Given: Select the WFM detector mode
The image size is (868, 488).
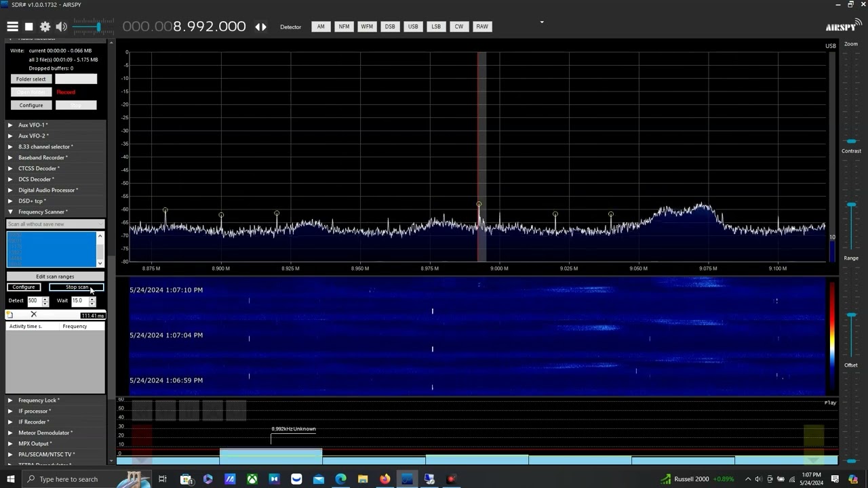Looking at the screenshot, I should tap(367, 26).
